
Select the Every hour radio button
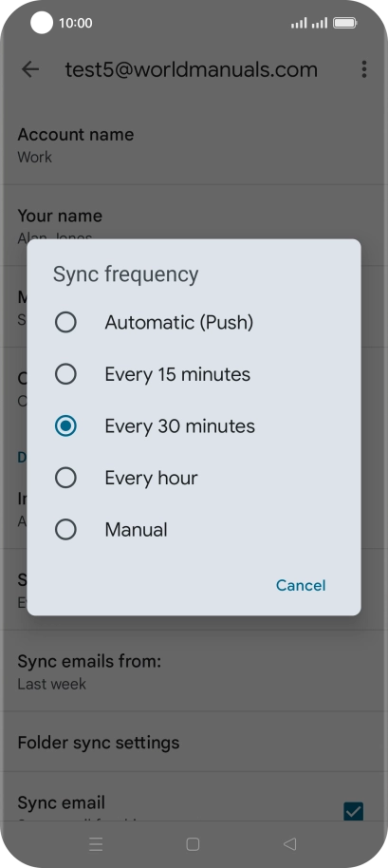[x=65, y=478]
